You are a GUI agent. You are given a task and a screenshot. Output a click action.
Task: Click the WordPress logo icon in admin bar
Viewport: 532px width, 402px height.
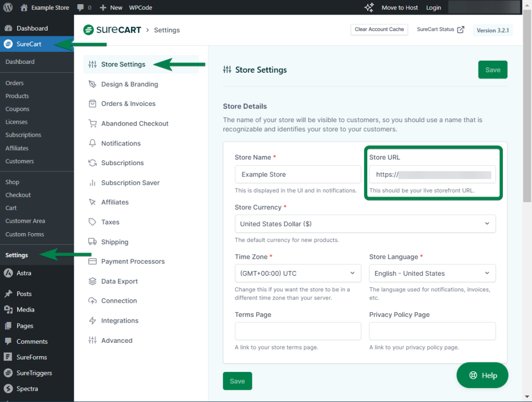(x=8, y=8)
